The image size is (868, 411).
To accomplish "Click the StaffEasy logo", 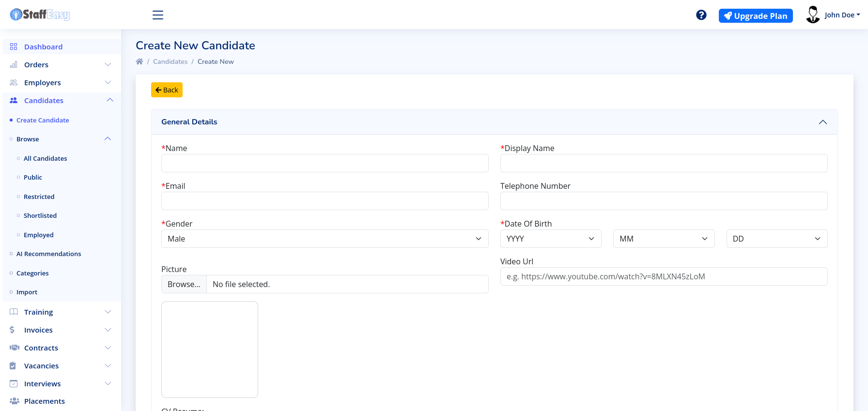I will 40,15.
